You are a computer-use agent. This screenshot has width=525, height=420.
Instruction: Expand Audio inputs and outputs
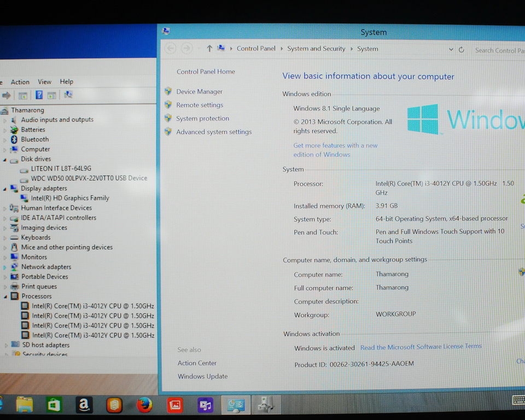click(5, 120)
